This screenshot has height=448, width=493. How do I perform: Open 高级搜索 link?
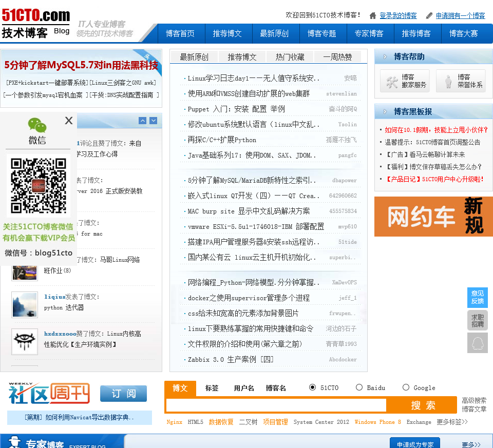click(474, 401)
